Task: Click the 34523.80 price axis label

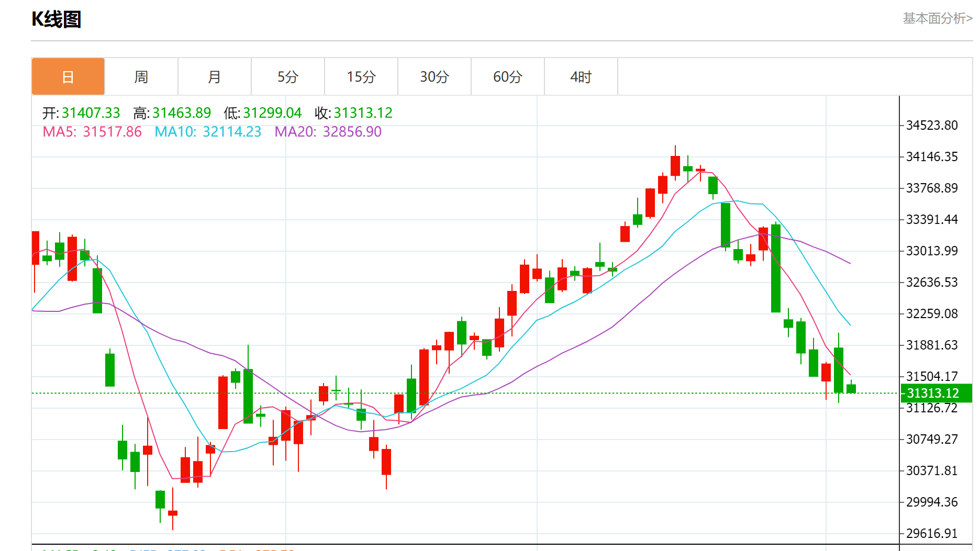Action: coord(932,126)
